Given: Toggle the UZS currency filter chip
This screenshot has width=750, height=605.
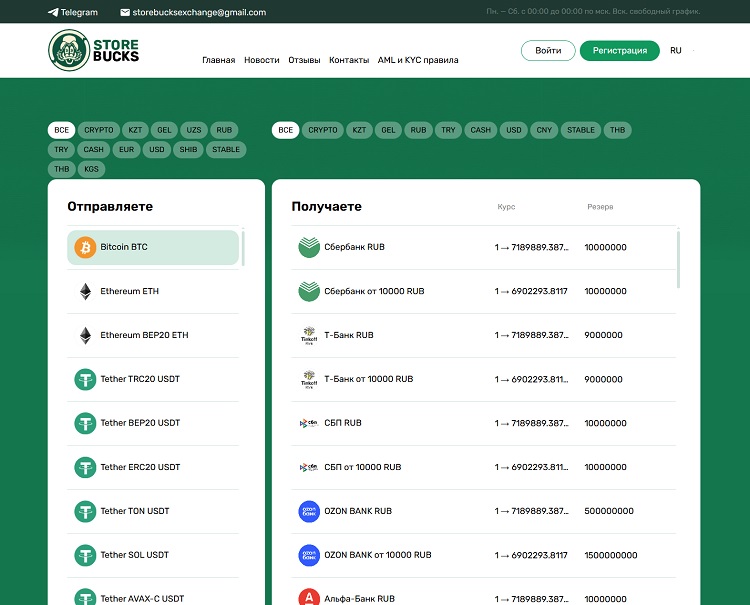Looking at the screenshot, I should tap(193, 130).
